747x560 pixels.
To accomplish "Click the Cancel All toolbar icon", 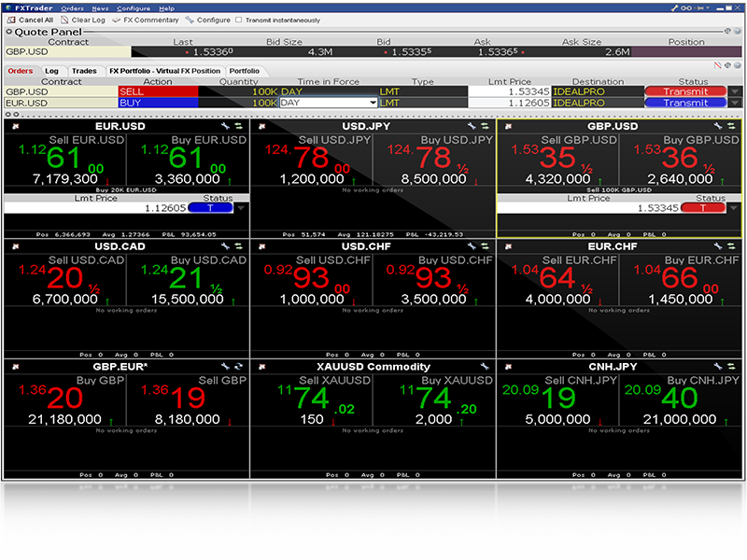I will pos(11,20).
